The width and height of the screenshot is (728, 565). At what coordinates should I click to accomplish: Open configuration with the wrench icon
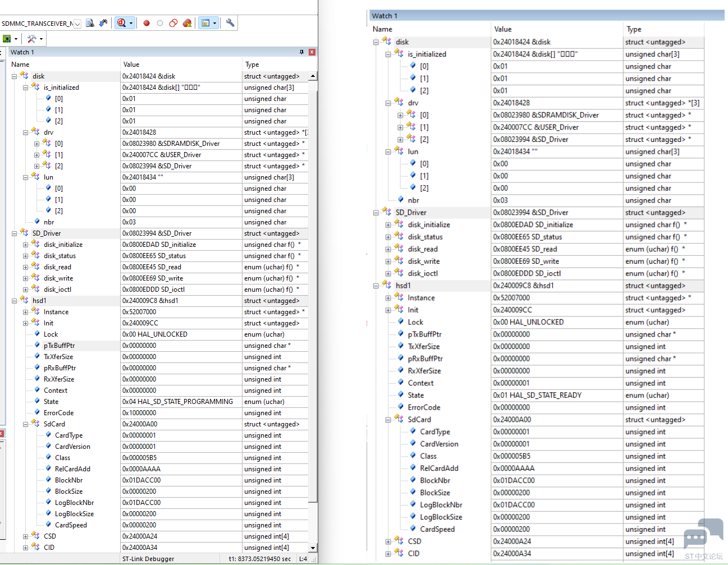(230, 23)
